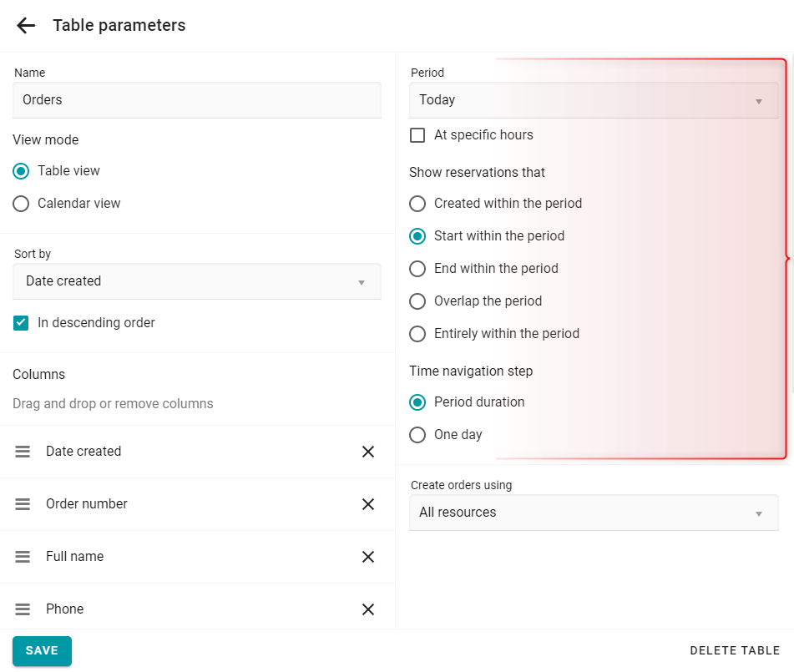This screenshot has width=794, height=672.
Task: Grab the Phone column drag handle
Action: [x=23, y=609]
